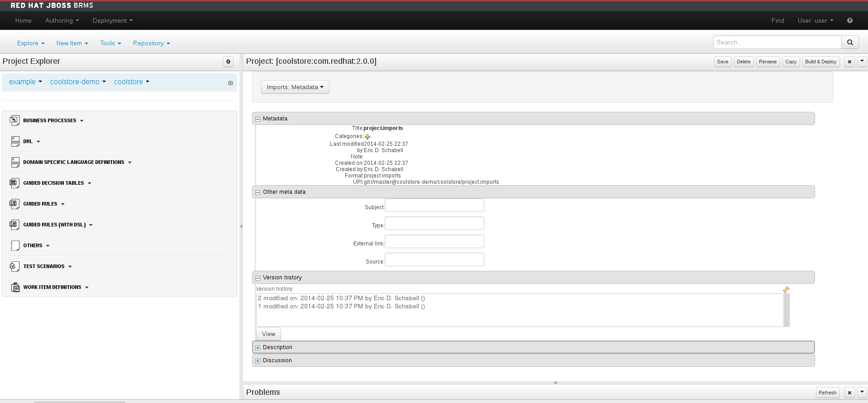Click the Others category icon
The width and height of the screenshot is (868, 403).
(15, 245)
